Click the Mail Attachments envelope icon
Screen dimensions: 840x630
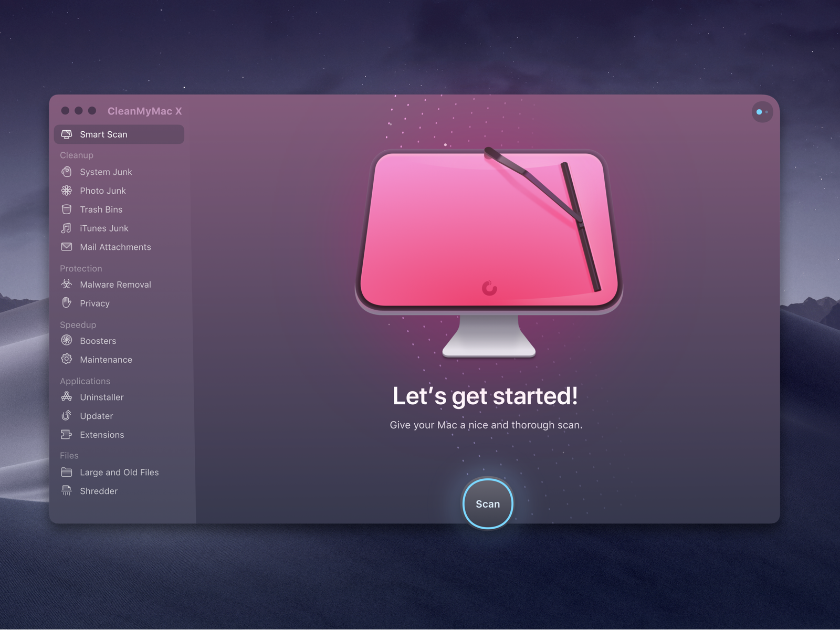click(67, 247)
